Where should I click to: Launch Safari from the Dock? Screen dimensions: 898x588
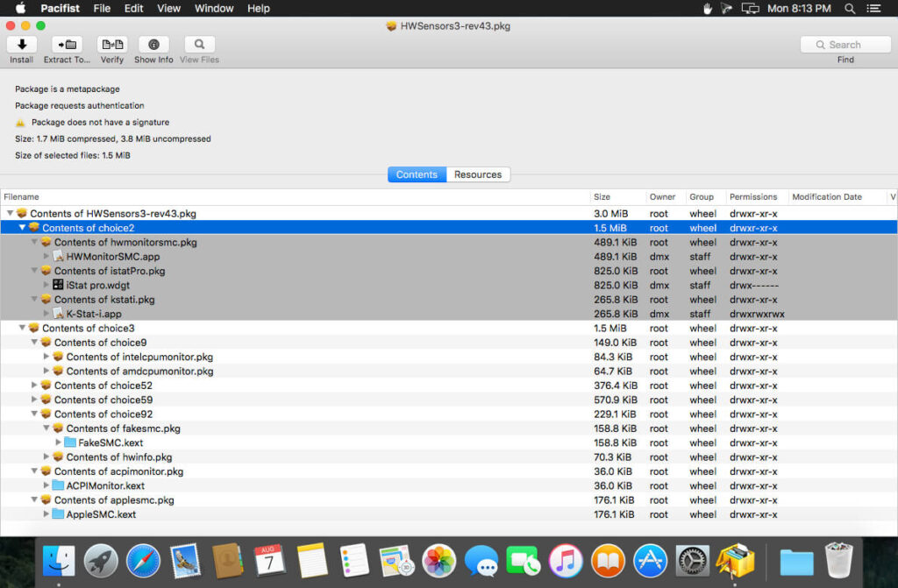coord(143,558)
